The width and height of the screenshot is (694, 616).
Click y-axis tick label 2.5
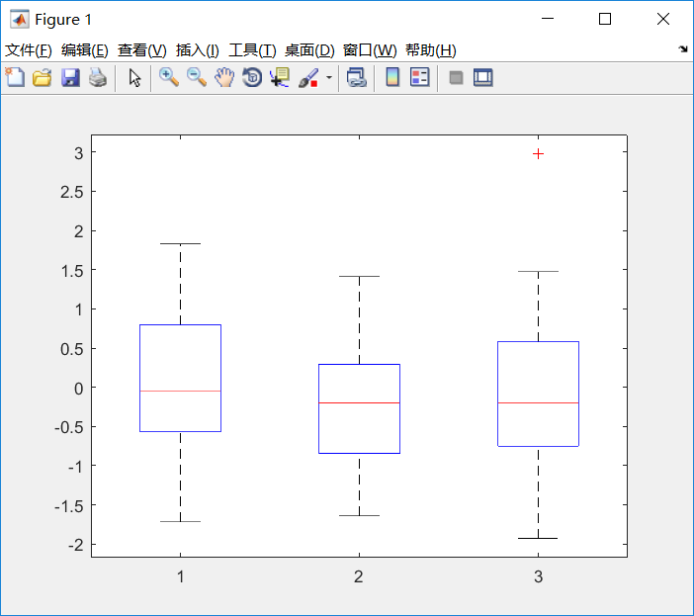[x=72, y=193]
